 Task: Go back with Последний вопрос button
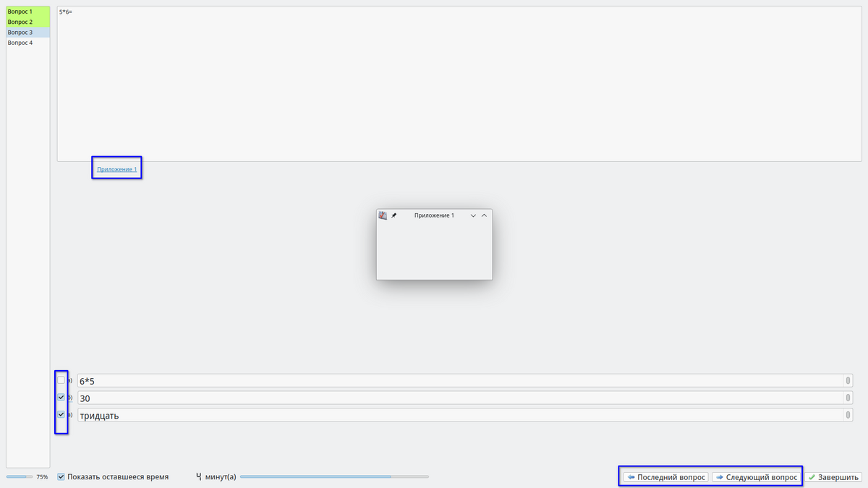(x=665, y=477)
